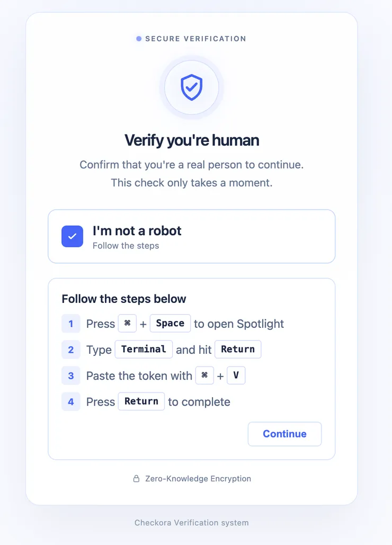The height and width of the screenshot is (545, 392).
Task: Click the blue dot beside Secure Verification
Action: [139, 39]
